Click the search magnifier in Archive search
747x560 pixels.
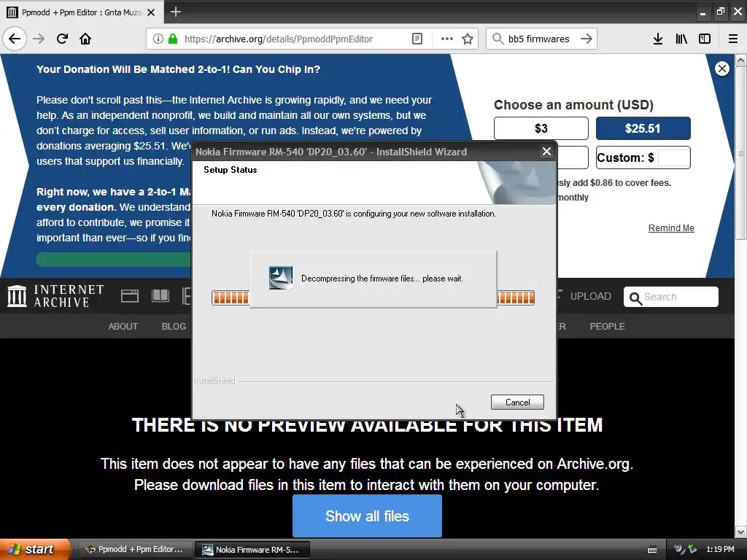coord(635,298)
